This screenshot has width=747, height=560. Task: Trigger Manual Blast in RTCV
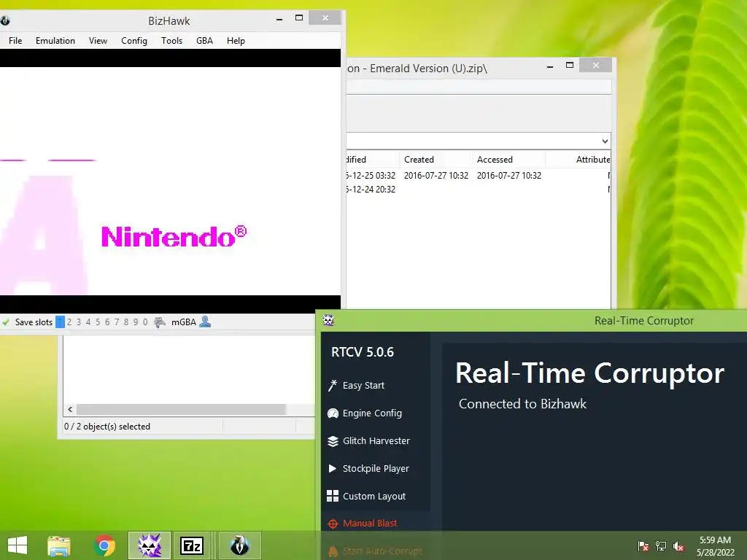click(x=369, y=523)
